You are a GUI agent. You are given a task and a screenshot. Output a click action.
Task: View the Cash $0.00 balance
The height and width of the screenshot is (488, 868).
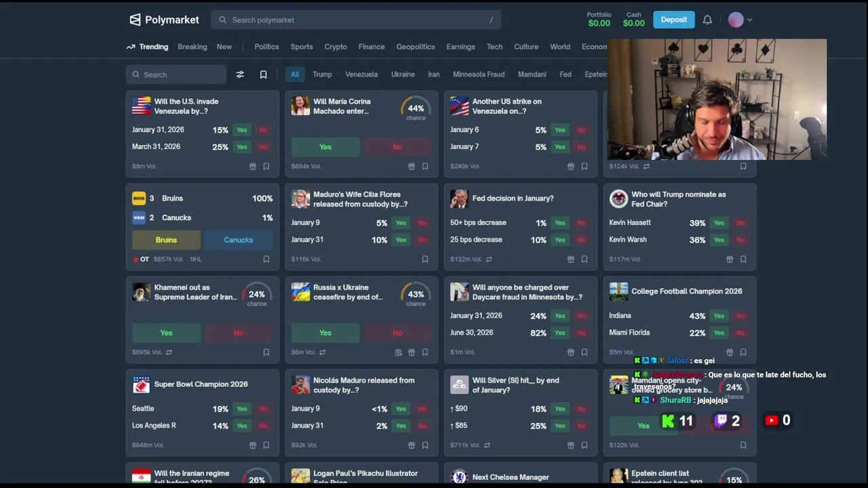tap(634, 20)
